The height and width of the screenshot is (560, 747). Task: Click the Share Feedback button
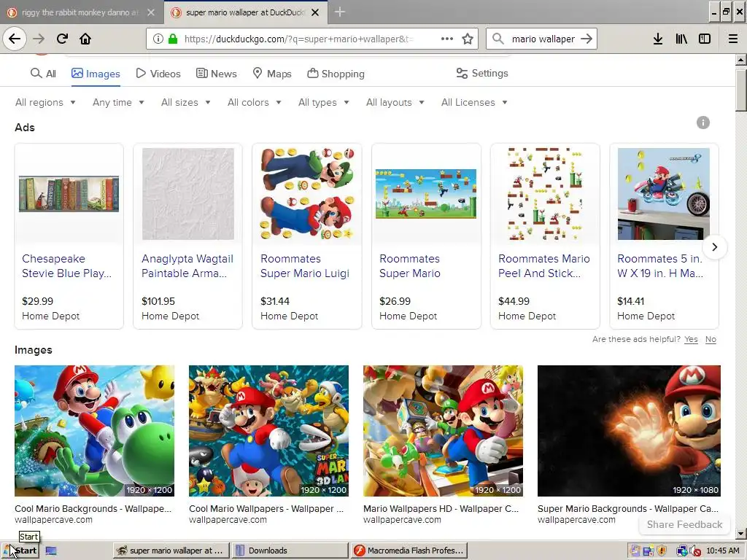[684, 524]
